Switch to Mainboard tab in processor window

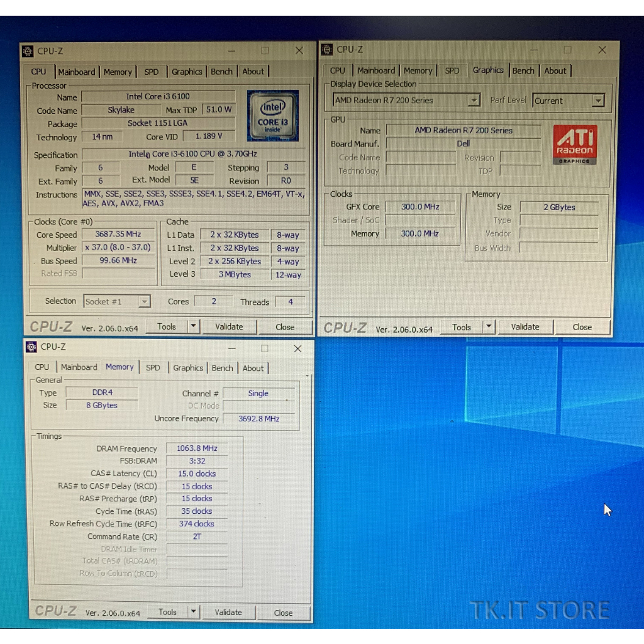pos(77,72)
